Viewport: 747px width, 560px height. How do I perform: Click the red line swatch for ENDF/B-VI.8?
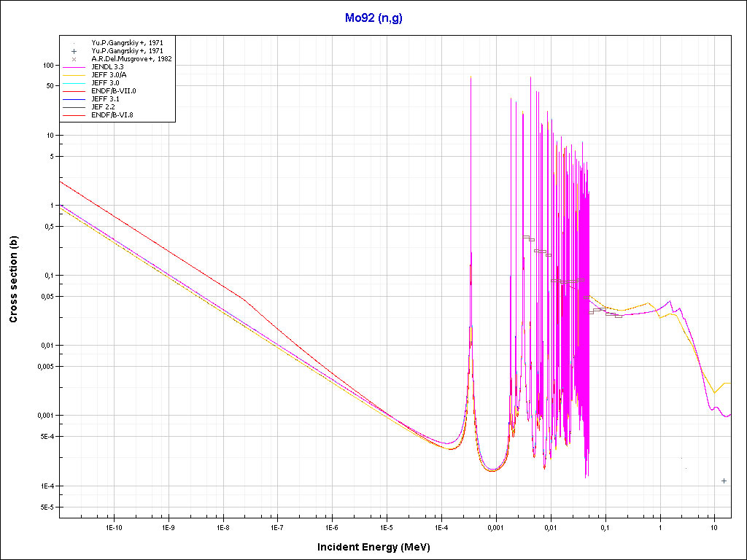[x=74, y=115]
